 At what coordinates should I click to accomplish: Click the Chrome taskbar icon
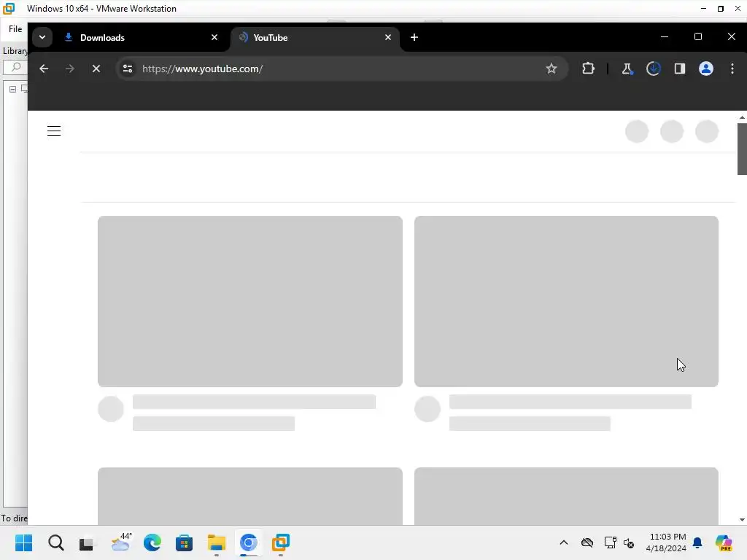[248, 542]
